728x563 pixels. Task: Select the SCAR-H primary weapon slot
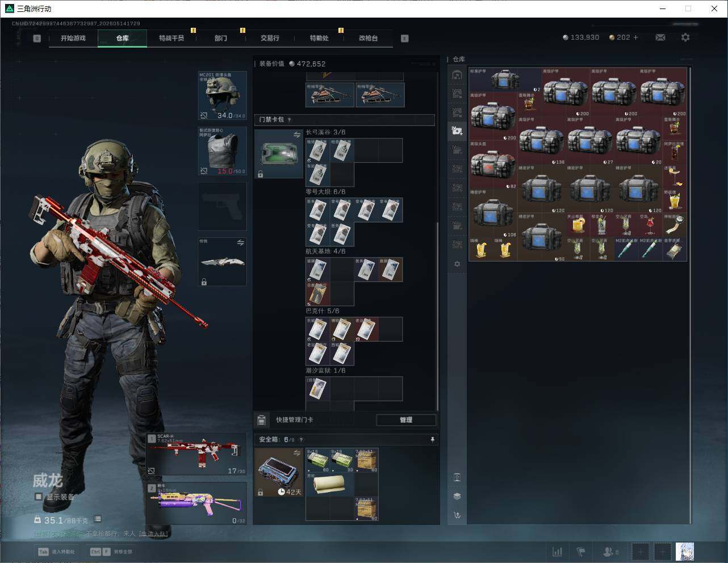point(196,454)
